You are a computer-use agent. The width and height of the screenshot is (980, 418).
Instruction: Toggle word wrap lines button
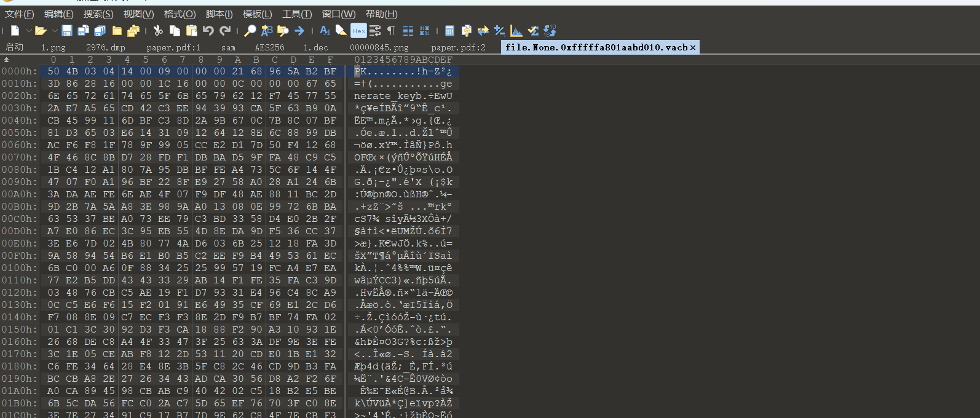375,31
